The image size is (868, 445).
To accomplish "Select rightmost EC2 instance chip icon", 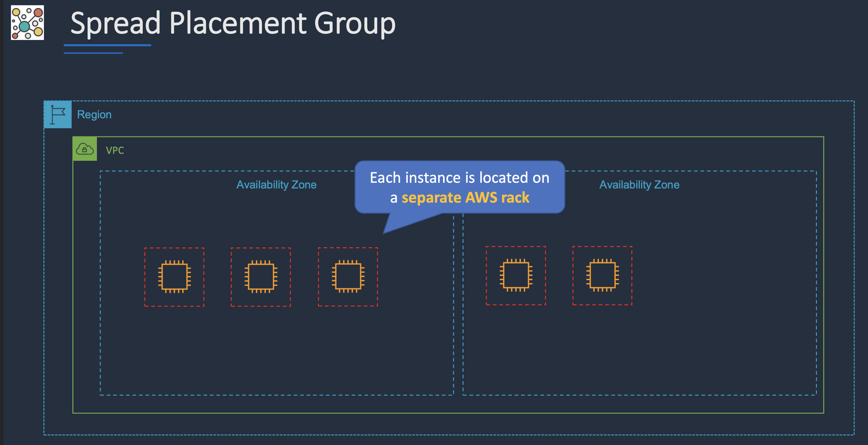I will tap(602, 275).
